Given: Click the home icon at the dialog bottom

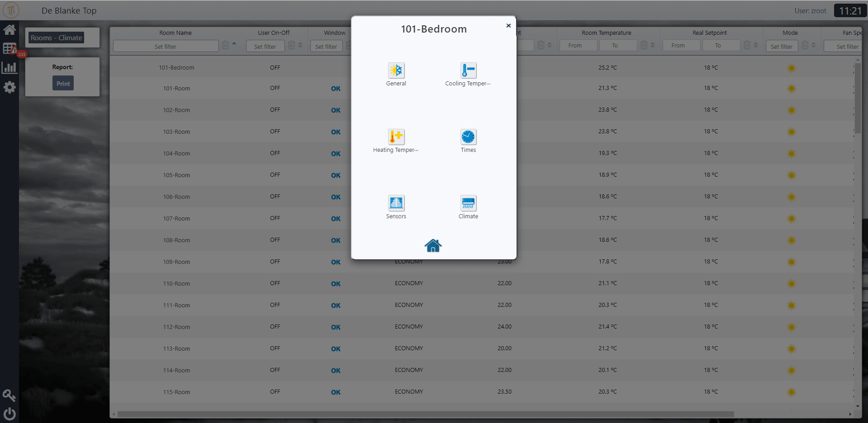Looking at the screenshot, I should (x=432, y=245).
